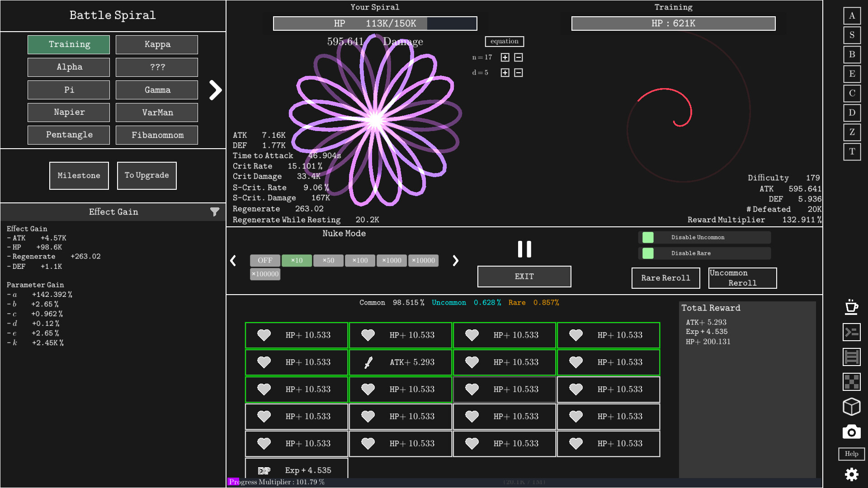The height and width of the screenshot is (488, 868).
Task: Switch to the Kappa spiral tab
Action: (x=157, y=44)
